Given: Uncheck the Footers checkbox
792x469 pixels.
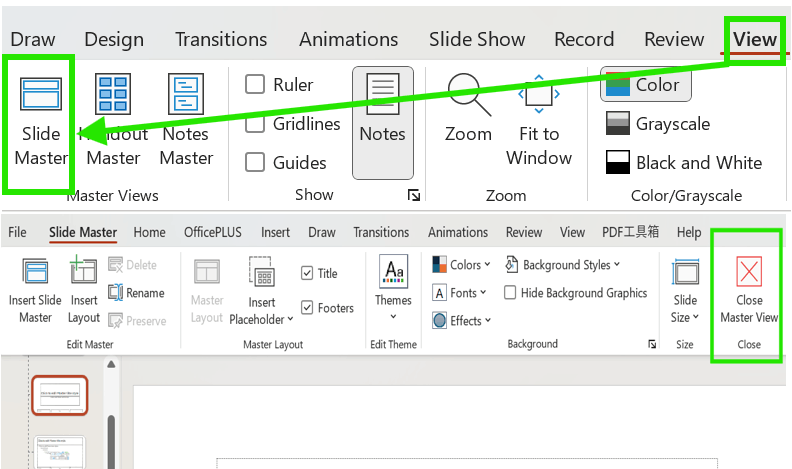Looking at the screenshot, I should click(307, 307).
